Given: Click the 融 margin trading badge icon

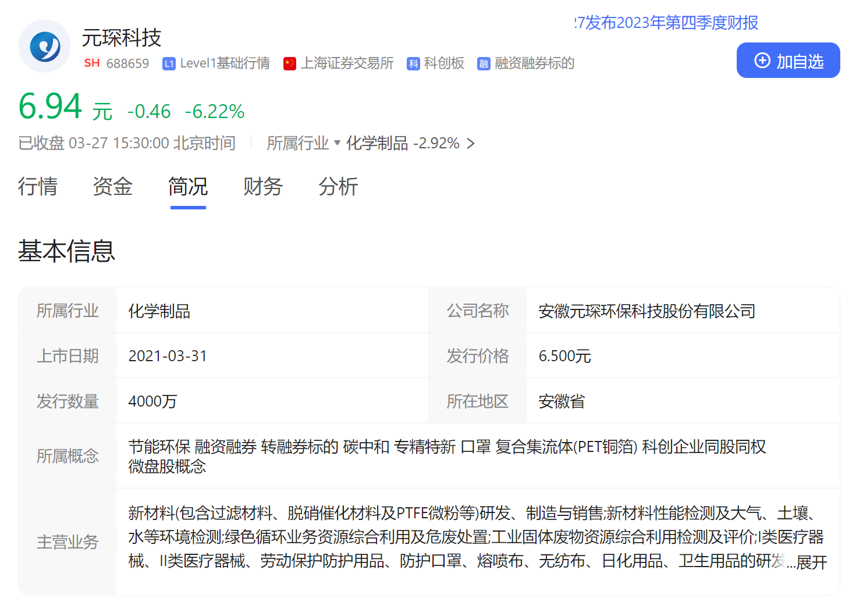Looking at the screenshot, I should pos(484,64).
